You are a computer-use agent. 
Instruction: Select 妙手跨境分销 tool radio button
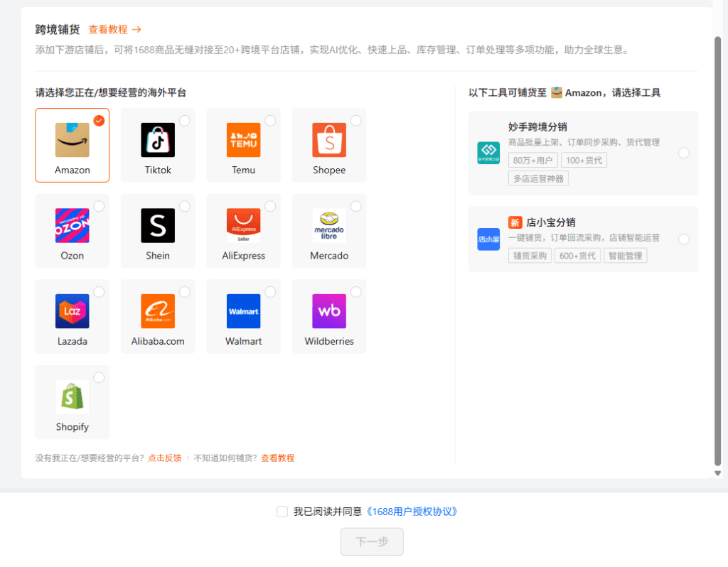683,153
